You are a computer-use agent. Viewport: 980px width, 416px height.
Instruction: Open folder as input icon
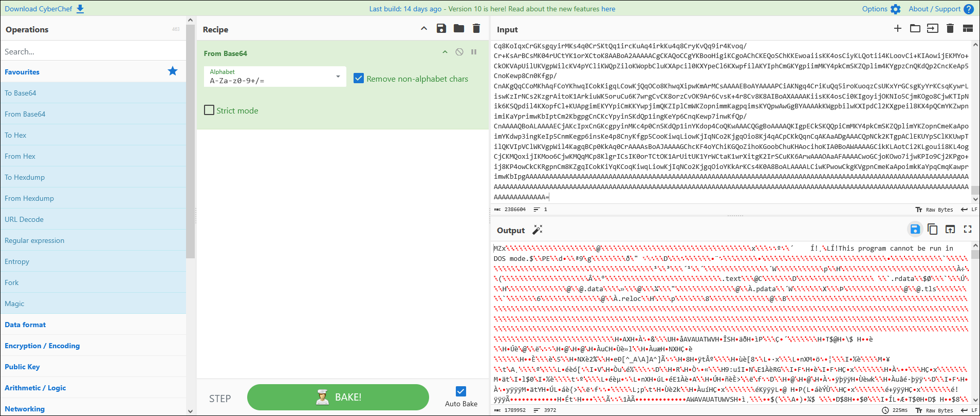(915, 29)
